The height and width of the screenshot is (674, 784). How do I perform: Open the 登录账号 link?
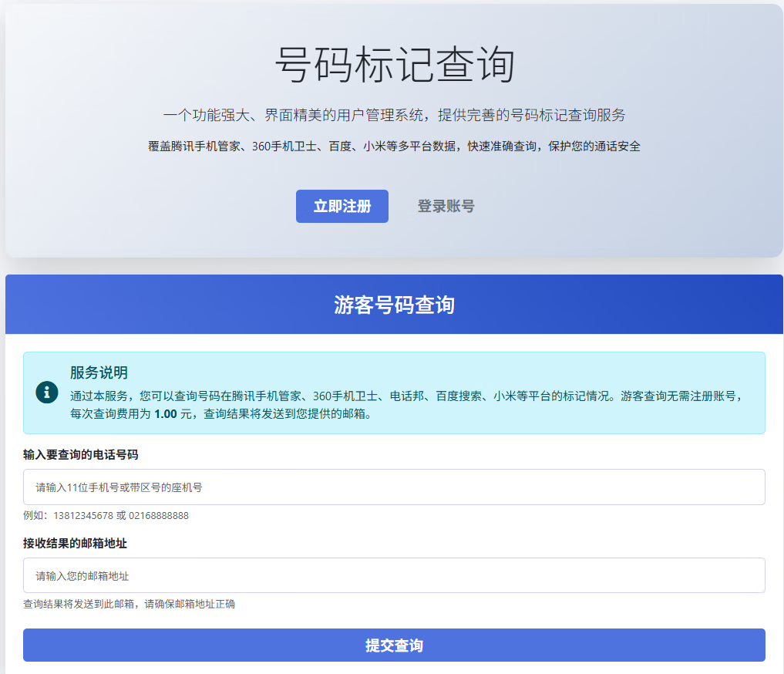(446, 207)
